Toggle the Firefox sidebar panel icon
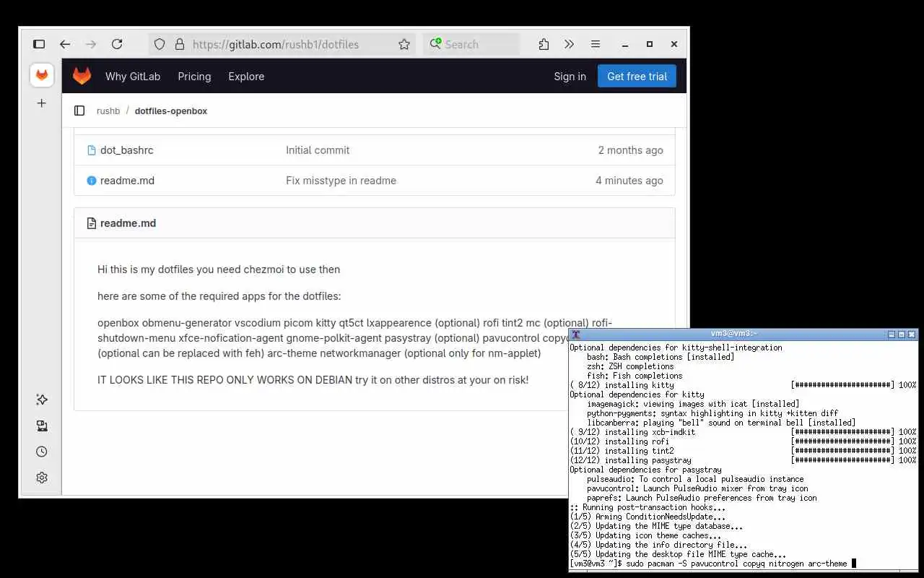 pyautogui.click(x=39, y=44)
